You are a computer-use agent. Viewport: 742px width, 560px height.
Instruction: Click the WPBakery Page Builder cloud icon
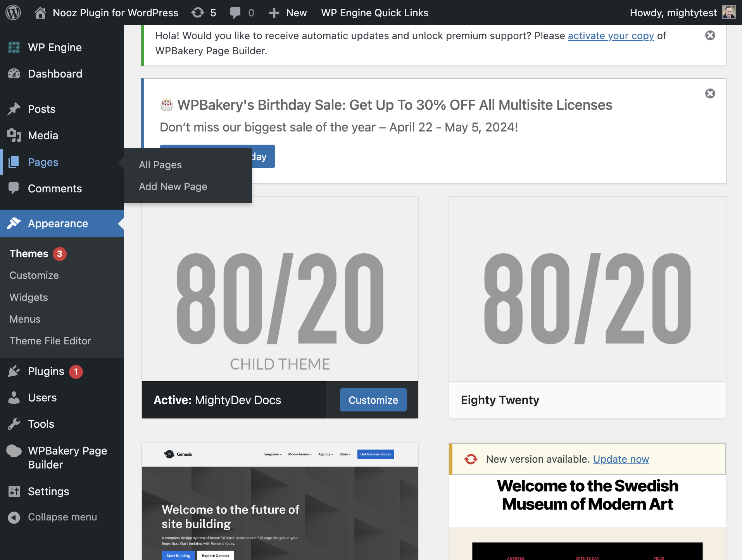14,451
